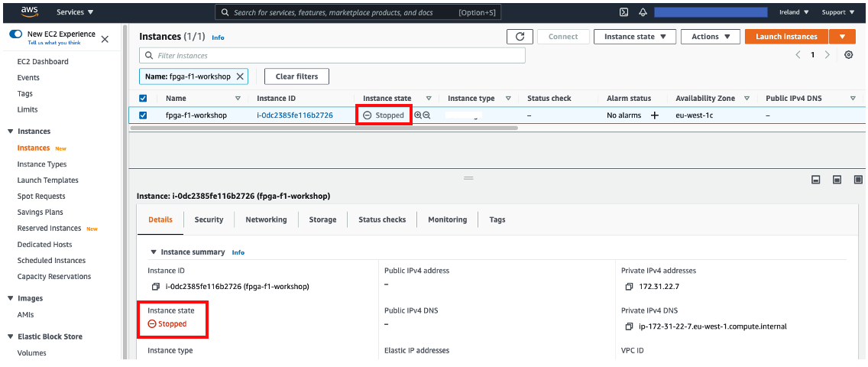Collapse the Instance summary section

coord(154,252)
